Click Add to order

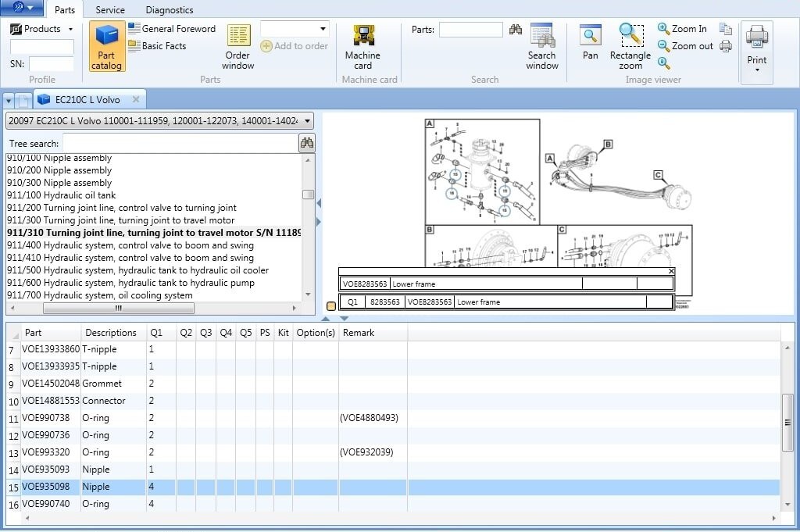point(295,46)
